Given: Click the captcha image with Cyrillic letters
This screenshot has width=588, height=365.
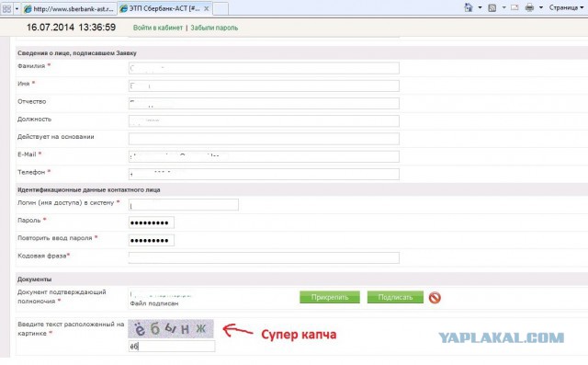Looking at the screenshot, I should tap(171, 328).
